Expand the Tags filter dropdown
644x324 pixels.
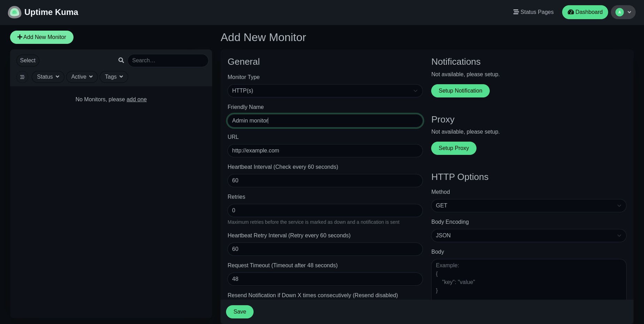pyautogui.click(x=114, y=77)
